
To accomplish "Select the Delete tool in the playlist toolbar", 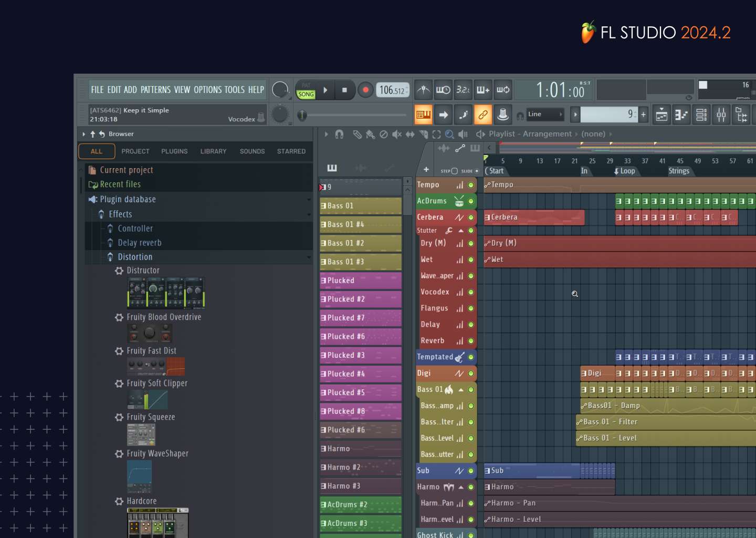I will (x=383, y=134).
